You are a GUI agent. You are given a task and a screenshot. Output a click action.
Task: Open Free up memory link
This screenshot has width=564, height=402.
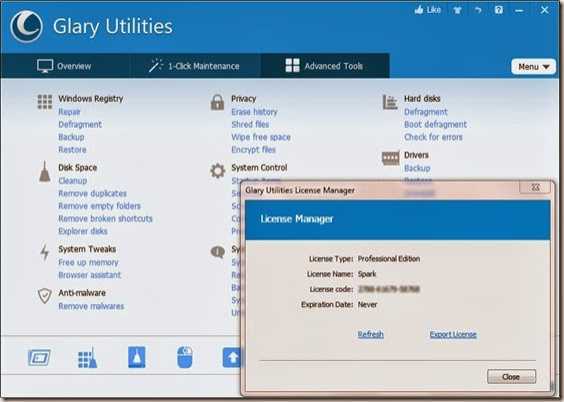coord(88,262)
